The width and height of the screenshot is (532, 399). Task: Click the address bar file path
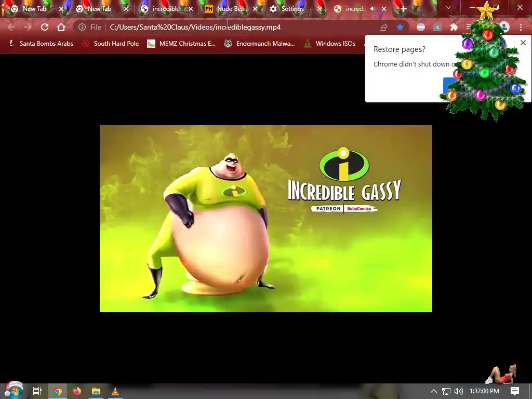point(195,27)
